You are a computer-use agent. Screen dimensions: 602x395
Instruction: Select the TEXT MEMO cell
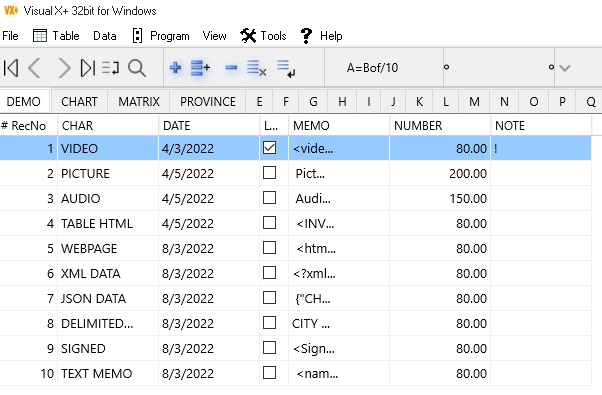click(x=108, y=373)
